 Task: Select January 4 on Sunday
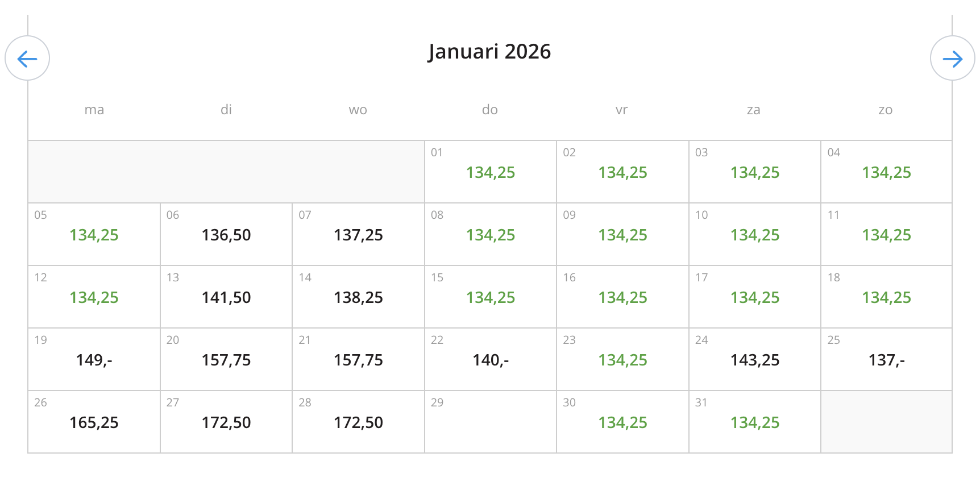(x=886, y=172)
